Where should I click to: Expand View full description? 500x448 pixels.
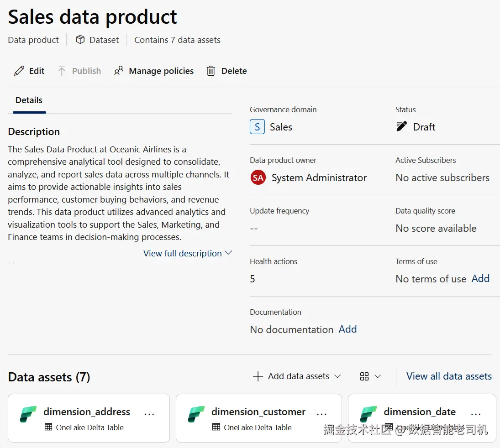[188, 253]
